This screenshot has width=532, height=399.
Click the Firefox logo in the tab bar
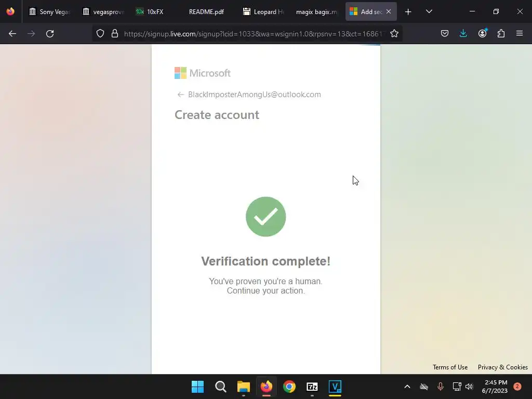(x=10, y=11)
